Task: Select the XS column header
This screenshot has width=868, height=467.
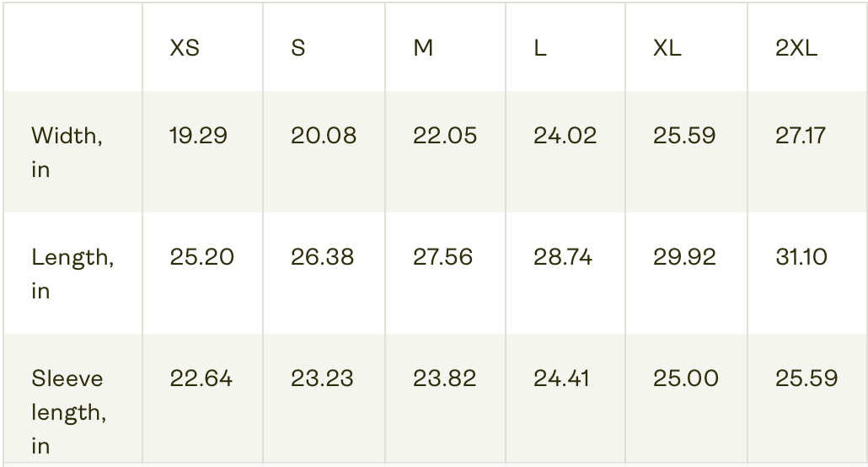Action: (185, 48)
